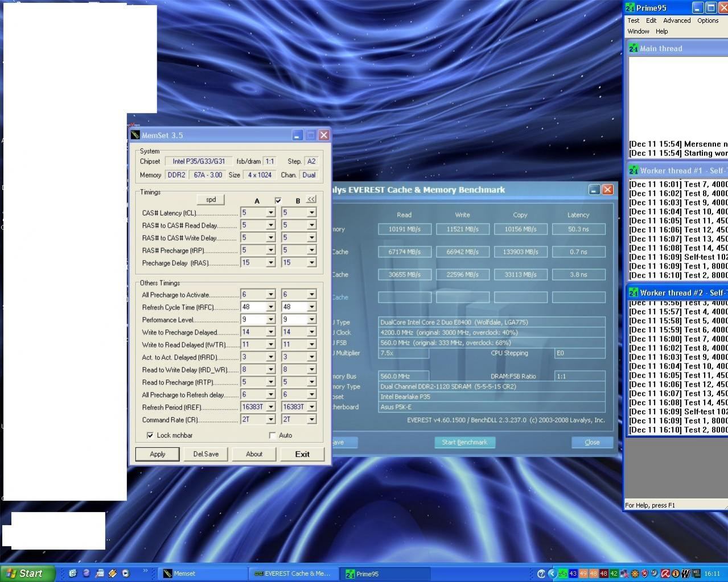Click the Prime95 status bar help text
Viewport: 728px width, 582px height.
[650, 505]
